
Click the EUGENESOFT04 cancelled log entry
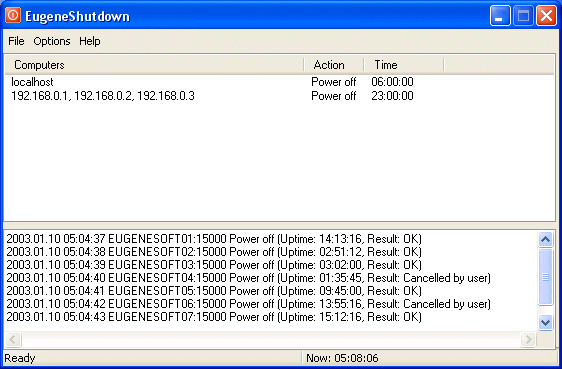click(x=248, y=278)
